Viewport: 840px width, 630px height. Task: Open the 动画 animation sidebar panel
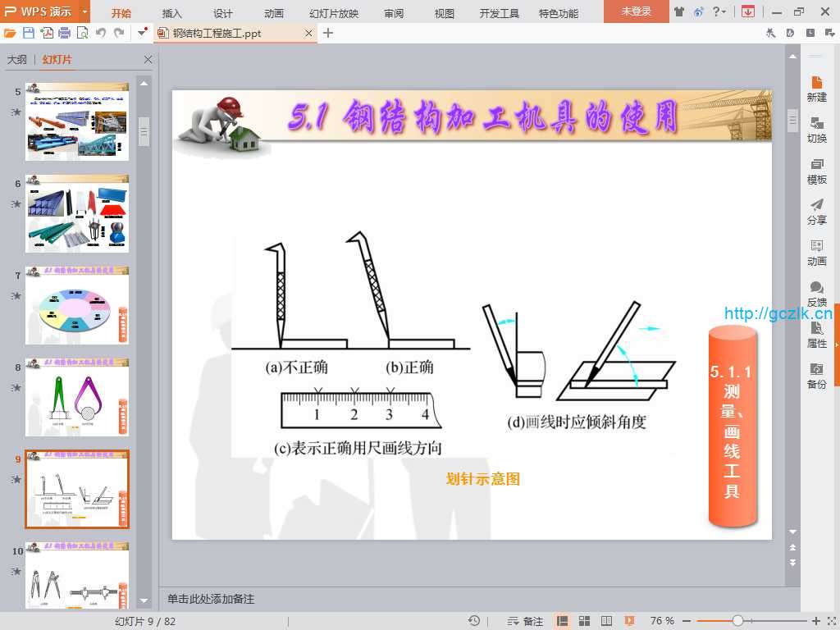click(816, 252)
